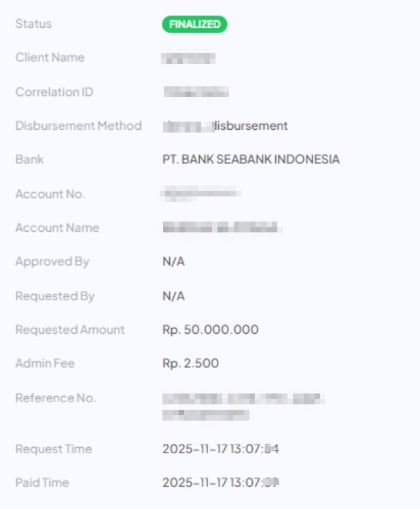420x509 pixels.
Task: Click the blurred reference number value
Action: (243, 406)
